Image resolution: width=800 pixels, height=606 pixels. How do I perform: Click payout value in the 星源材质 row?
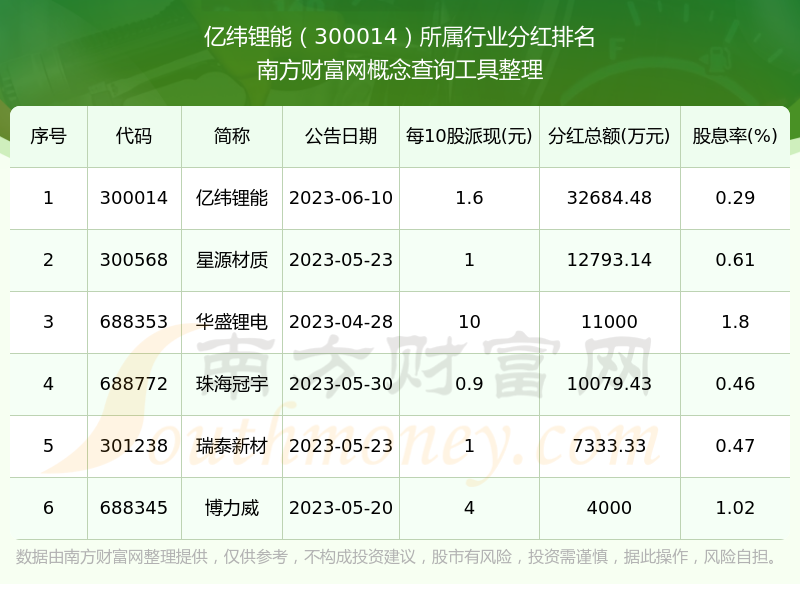(x=469, y=260)
